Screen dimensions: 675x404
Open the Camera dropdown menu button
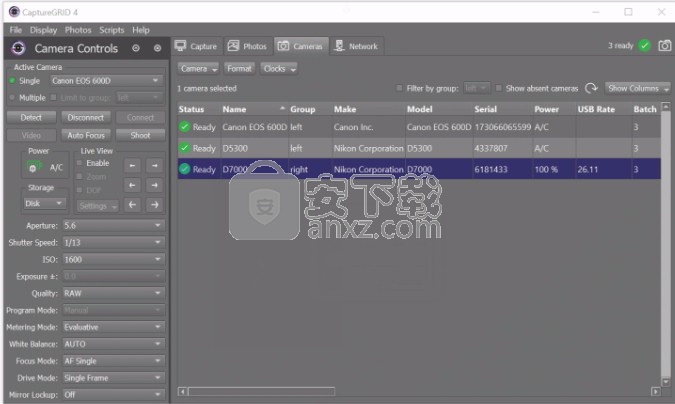coord(198,68)
